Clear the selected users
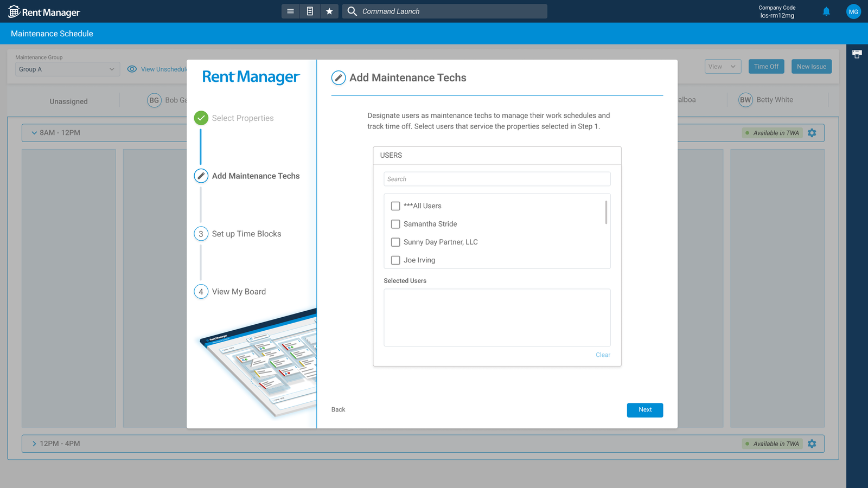The image size is (868, 488). click(x=603, y=355)
